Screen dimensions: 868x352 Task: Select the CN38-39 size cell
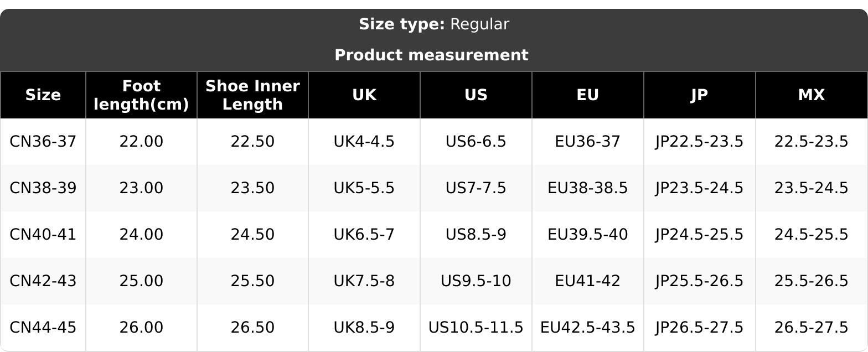coord(43,188)
